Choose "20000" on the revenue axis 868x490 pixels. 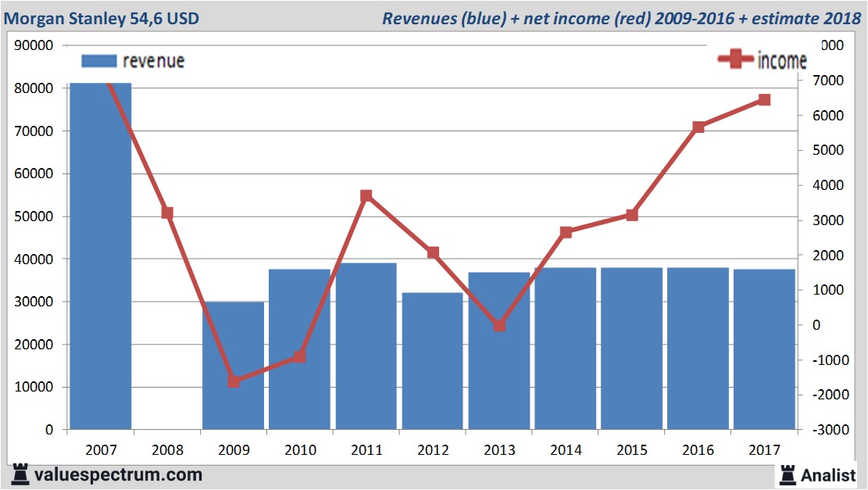pos(34,345)
